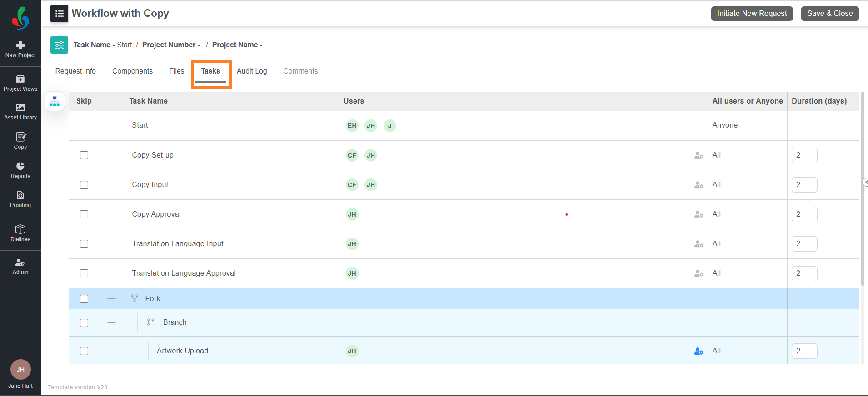The width and height of the screenshot is (868, 396).
Task: Tick the Skip checkbox for Copy Approval
Action: (84, 214)
